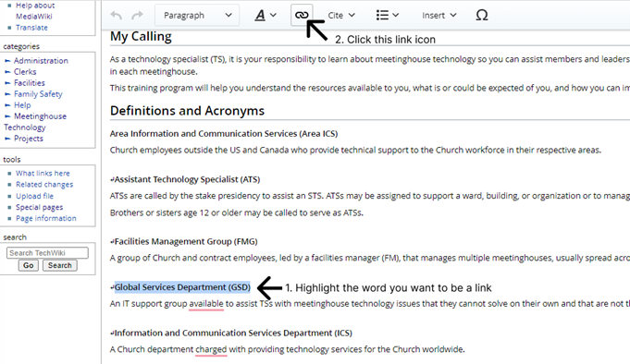Image resolution: width=630 pixels, height=364 pixels.
Task: Open the Help category link
Action: (22, 105)
